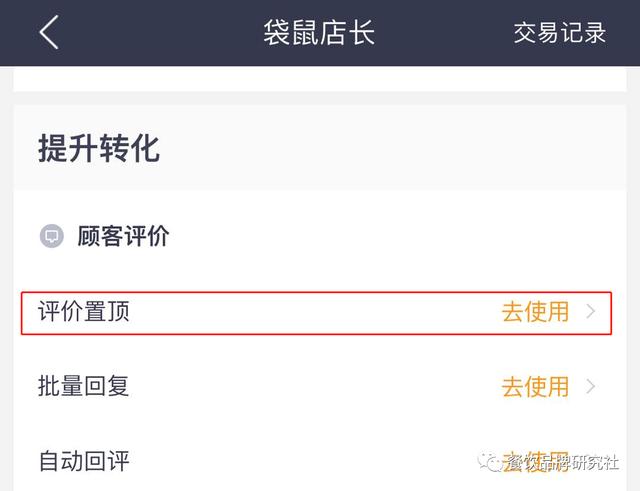Image resolution: width=640 pixels, height=491 pixels.
Task: Open the 评价置顶 row
Action: 316,313
